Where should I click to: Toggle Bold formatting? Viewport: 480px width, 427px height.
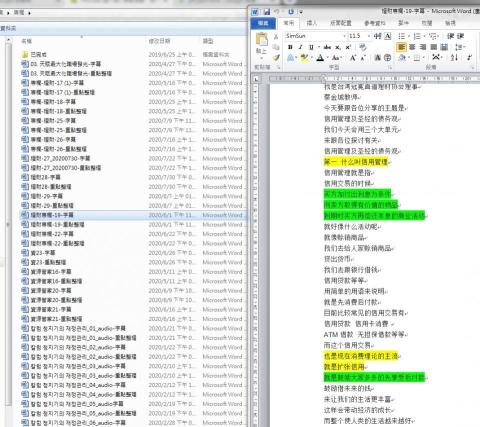pyautogui.click(x=290, y=47)
